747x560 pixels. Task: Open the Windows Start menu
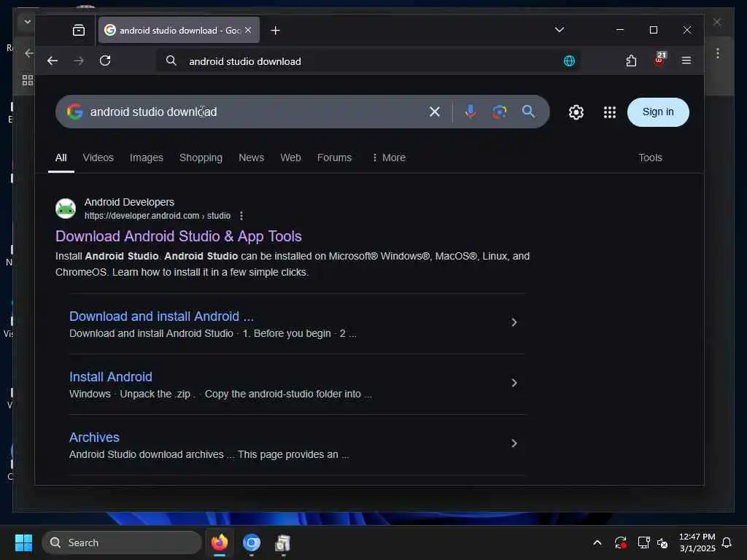click(x=23, y=542)
